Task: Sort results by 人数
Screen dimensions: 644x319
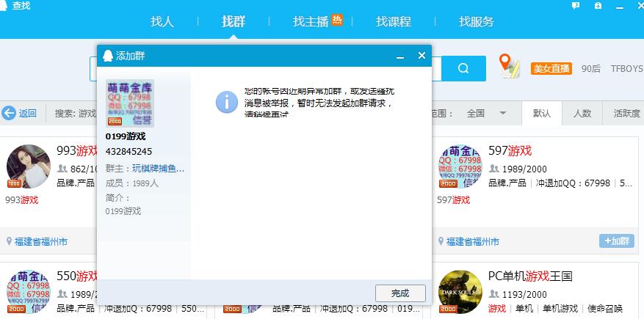Action: point(582,113)
